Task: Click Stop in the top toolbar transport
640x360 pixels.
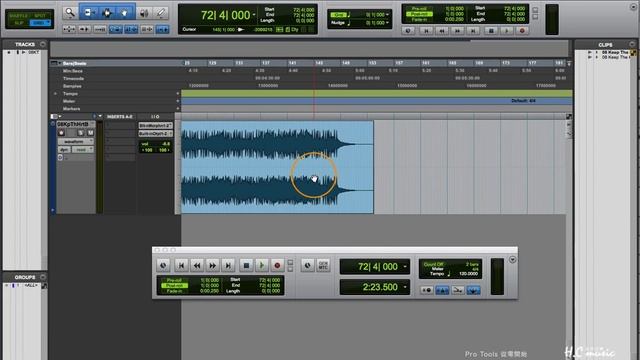Action: click(491, 31)
